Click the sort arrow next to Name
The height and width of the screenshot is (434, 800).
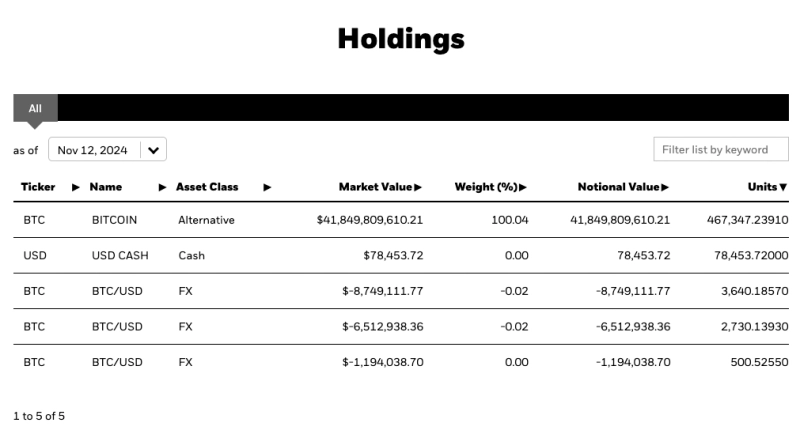pos(163,187)
